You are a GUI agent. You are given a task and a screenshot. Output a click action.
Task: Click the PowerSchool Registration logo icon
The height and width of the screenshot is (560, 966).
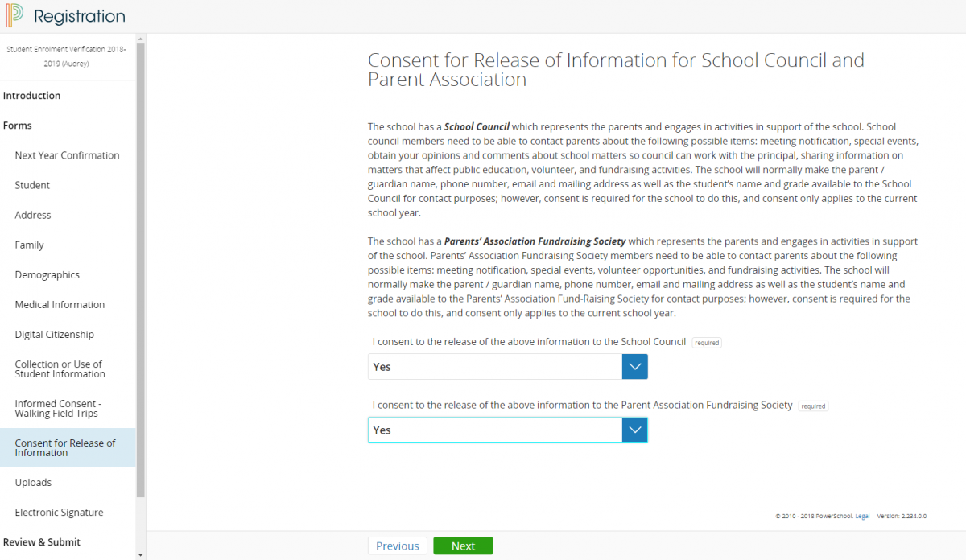coord(14,16)
